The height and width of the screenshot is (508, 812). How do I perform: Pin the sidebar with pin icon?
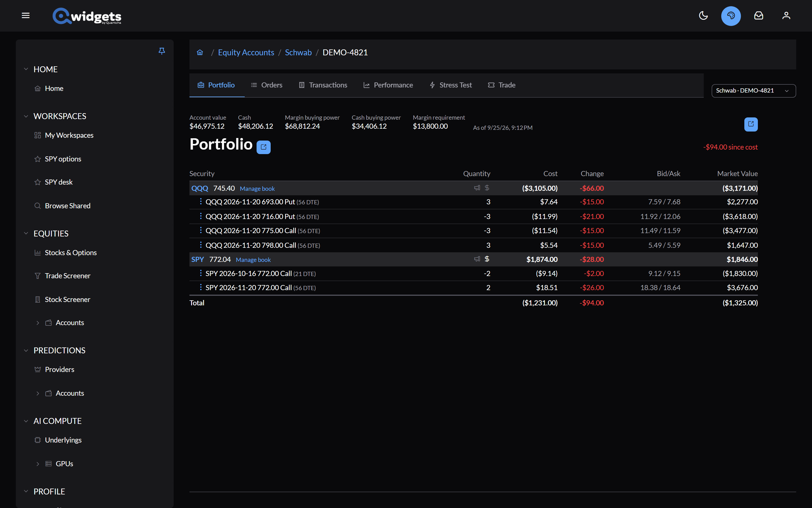(x=162, y=51)
